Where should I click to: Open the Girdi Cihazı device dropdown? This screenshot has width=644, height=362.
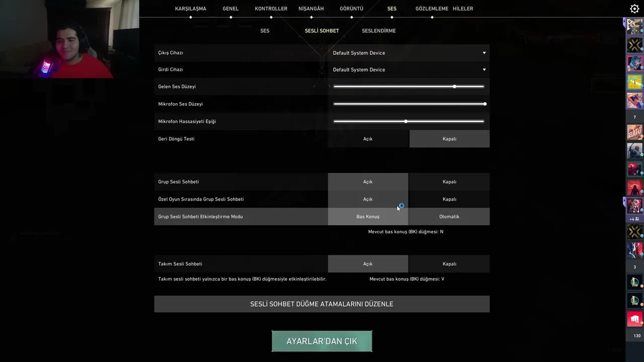click(x=409, y=70)
